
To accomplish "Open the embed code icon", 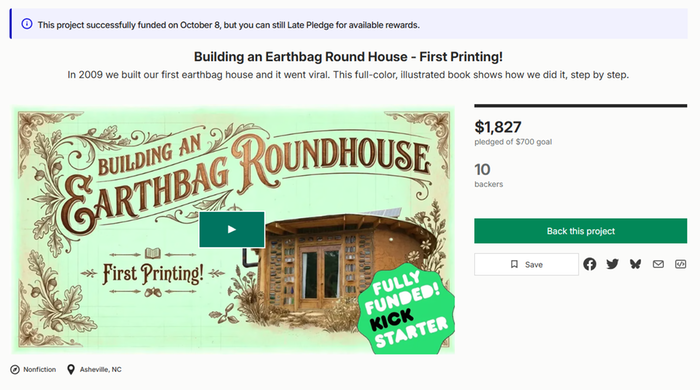I will tap(680, 264).
